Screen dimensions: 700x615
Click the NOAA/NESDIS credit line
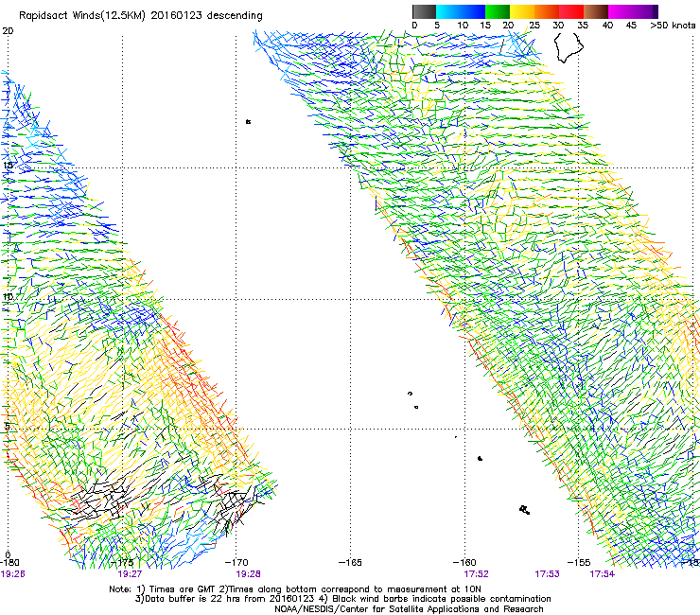pos(409,609)
